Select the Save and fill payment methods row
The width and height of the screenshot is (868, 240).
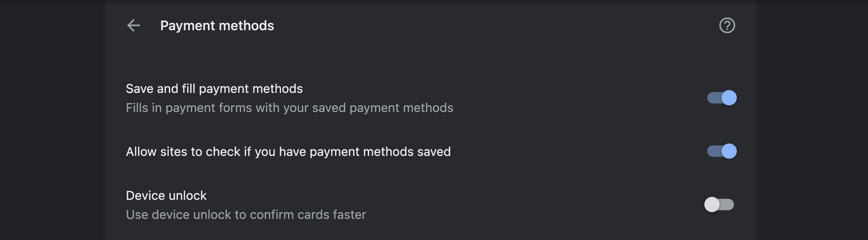click(214, 89)
